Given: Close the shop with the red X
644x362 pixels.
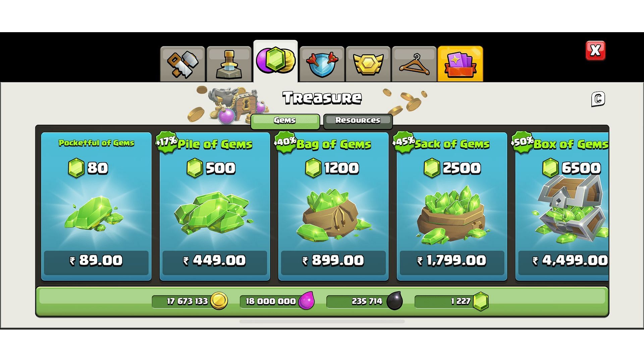Looking at the screenshot, I should coord(595,51).
